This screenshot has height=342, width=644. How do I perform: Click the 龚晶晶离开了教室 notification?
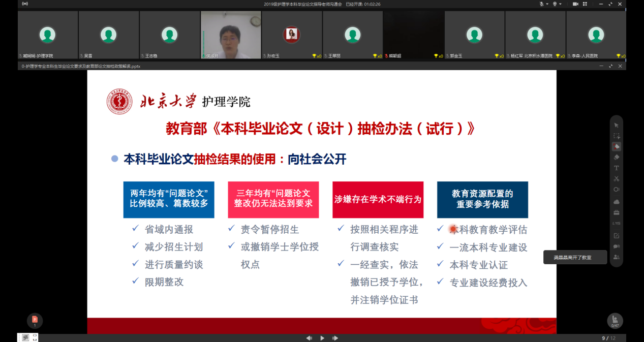[575, 258]
